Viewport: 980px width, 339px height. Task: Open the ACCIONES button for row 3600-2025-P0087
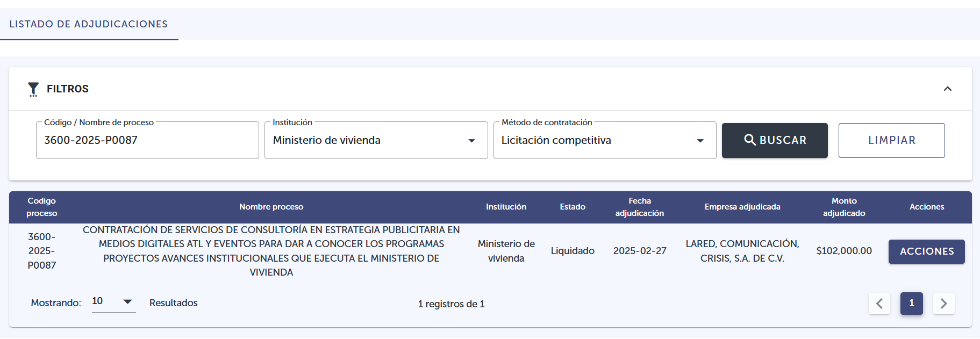point(927,251)
